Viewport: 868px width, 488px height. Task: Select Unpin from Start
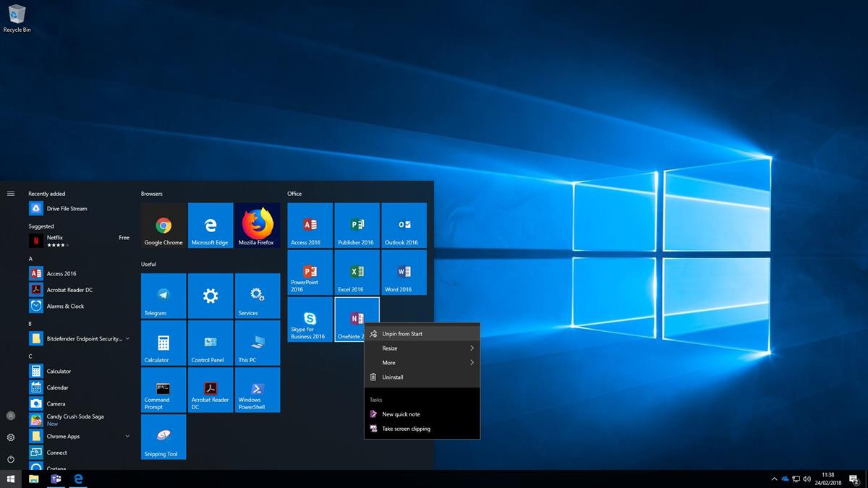tap(422, 334)
